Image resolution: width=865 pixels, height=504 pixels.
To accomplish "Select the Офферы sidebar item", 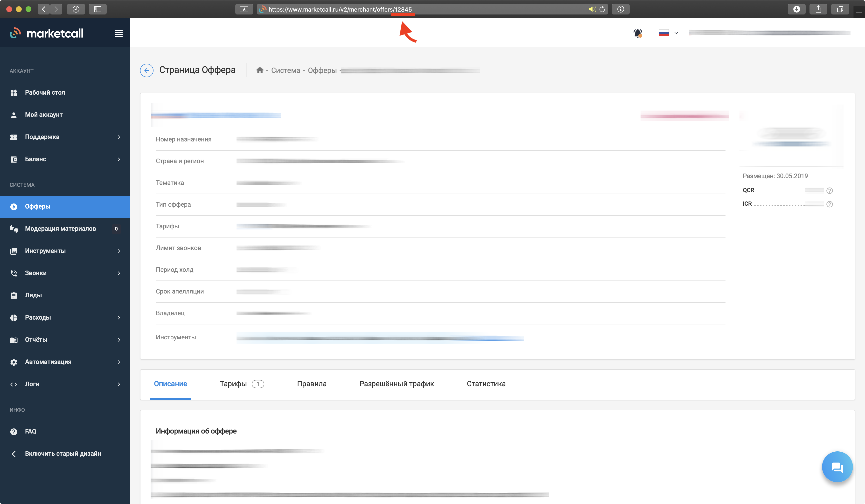I will 65,207.
